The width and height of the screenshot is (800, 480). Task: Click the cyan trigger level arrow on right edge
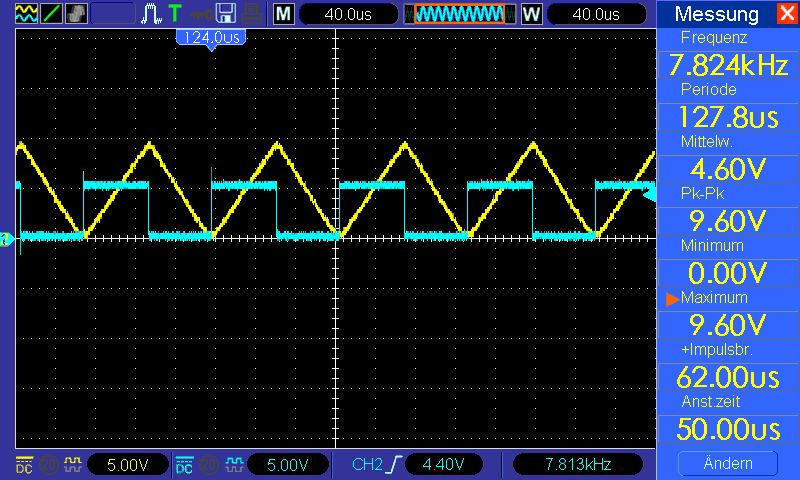(x=649, y=194)
